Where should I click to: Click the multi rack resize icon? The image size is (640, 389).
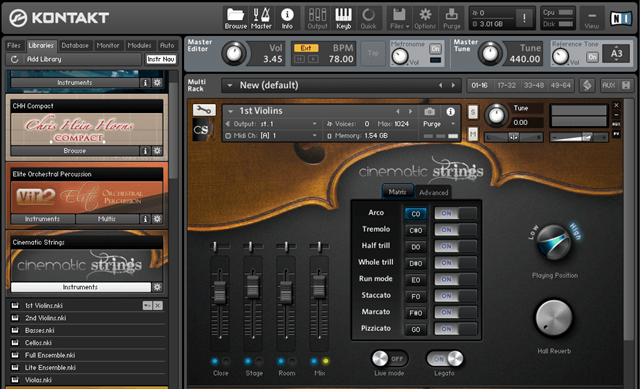click(x=587, y=85)
